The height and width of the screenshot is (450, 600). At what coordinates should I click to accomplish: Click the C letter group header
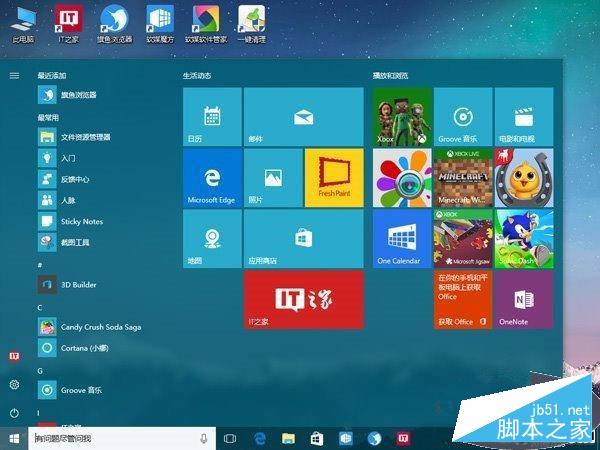point(40,307)
